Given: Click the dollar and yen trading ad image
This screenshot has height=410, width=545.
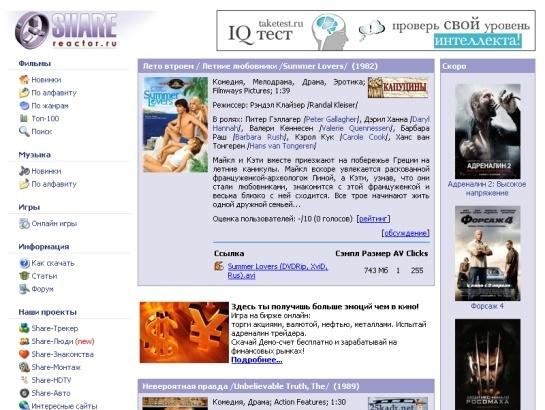Looking at the screenshot, I should coord(184,333).
